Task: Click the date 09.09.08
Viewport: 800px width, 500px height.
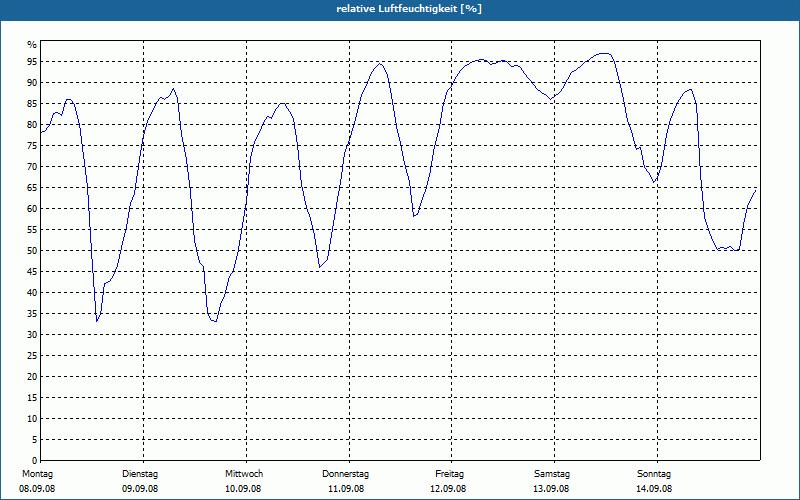Action: point(140,489)
